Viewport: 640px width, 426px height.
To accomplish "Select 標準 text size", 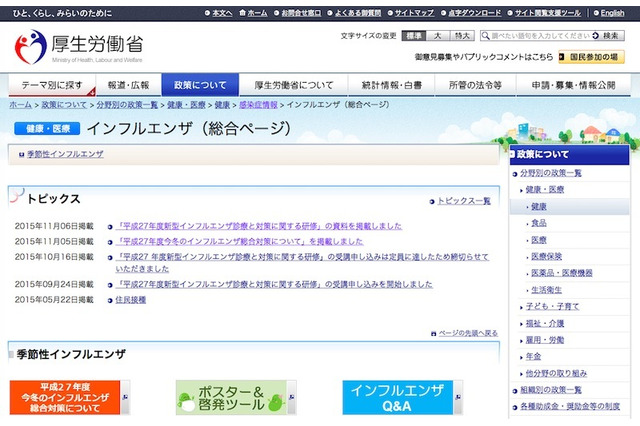I will click(x=413, y=36).
